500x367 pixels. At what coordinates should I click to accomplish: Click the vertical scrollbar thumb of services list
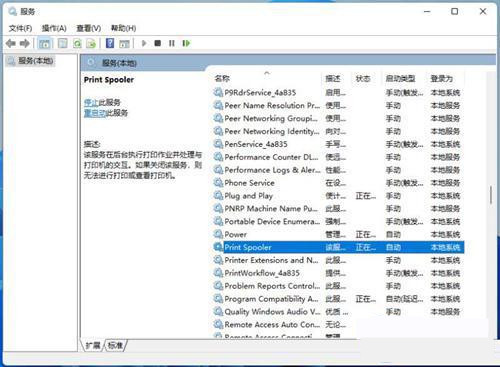(x=491, y=195)
